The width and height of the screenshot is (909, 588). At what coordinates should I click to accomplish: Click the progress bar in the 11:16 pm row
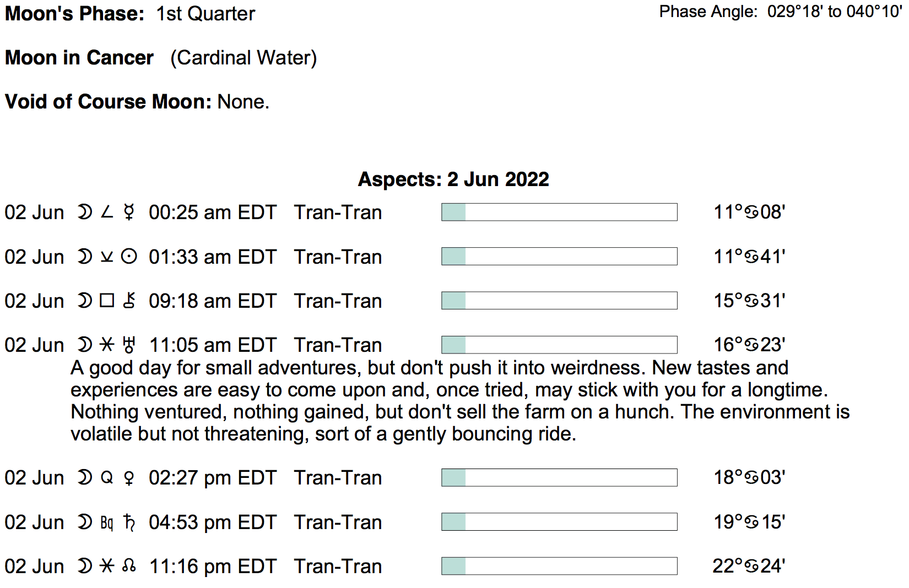coord(559,566)
